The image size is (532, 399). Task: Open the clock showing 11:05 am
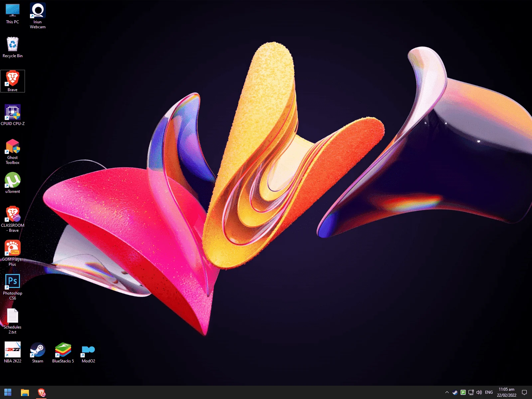[x=507, y=392]
